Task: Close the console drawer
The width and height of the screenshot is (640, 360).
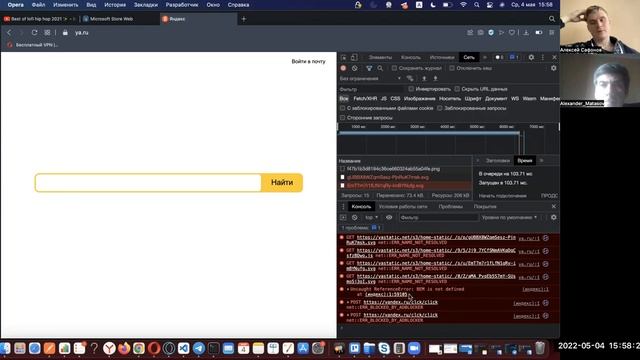Action: click(x=553, y=207)
